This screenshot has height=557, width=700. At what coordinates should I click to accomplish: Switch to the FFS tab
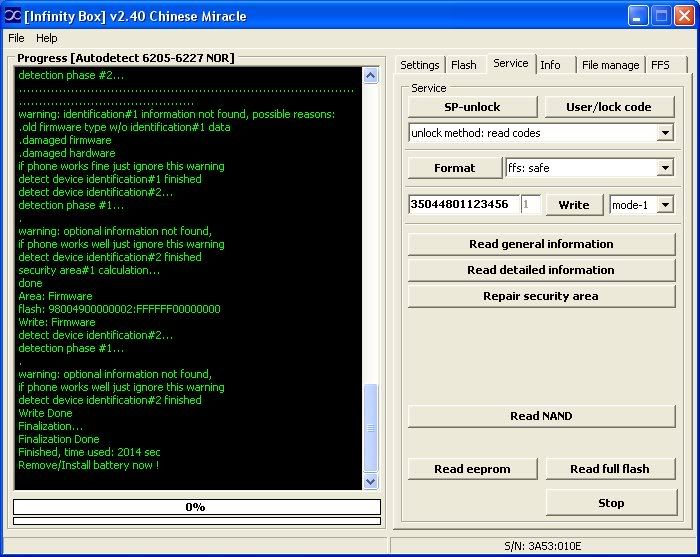point(660,65)
